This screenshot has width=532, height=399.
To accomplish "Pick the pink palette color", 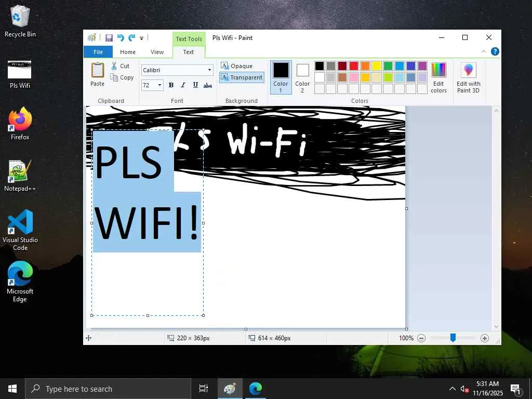I will [x=354, y=77].
